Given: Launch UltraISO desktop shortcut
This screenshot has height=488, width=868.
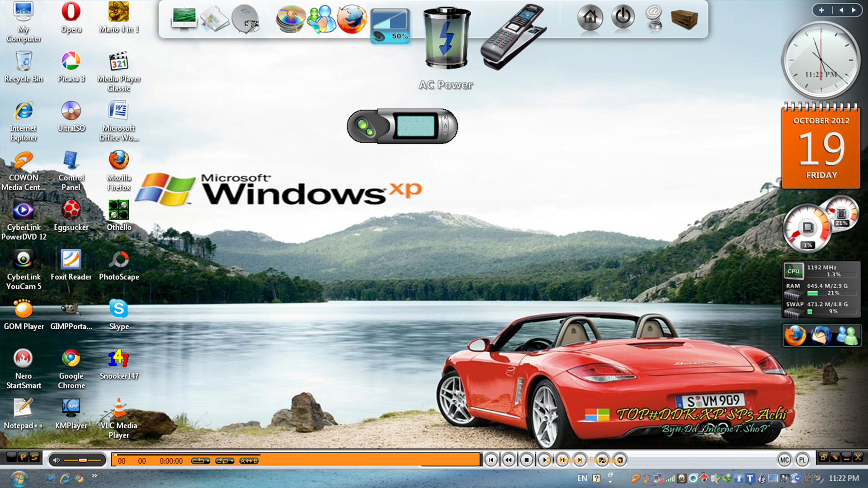Looking at the screenshot, I should (71, 117).
